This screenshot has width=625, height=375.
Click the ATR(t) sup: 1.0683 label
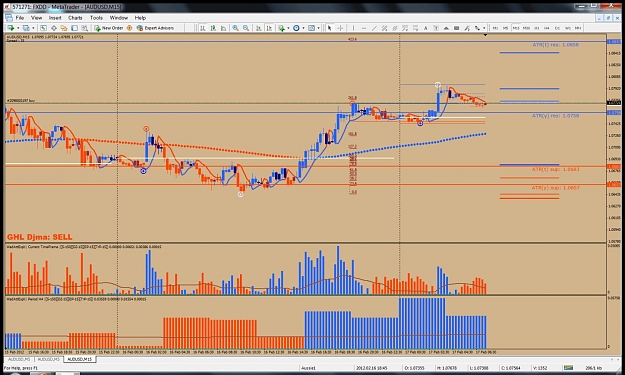coord(555,169)
